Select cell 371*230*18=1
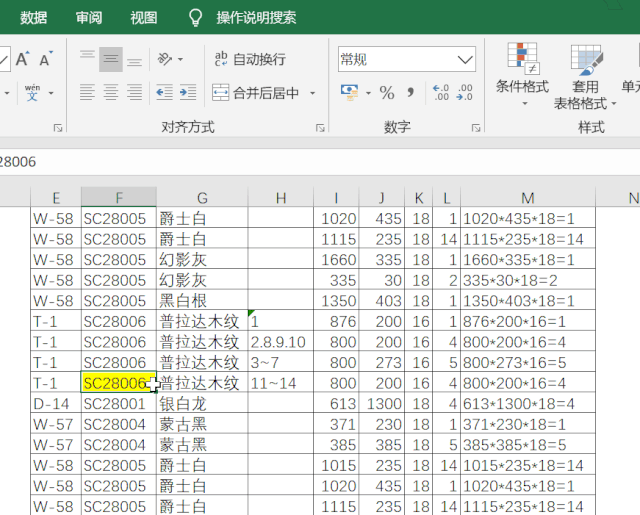This screenshot has width=640, height=515. [x=528, y=424]
